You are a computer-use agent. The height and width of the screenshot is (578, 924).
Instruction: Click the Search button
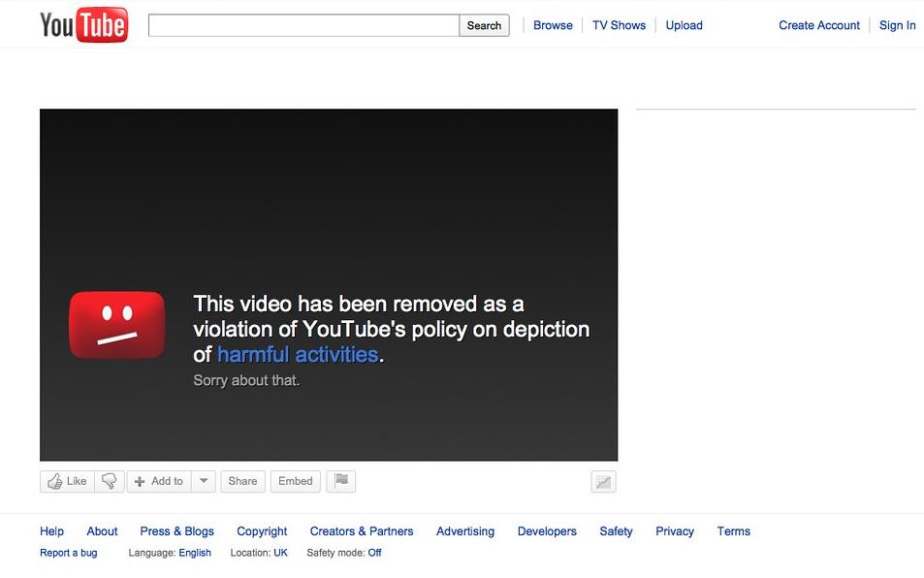(485, 25)
